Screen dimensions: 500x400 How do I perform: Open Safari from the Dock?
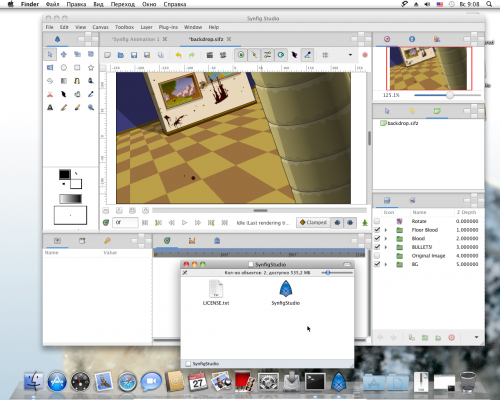127,382
